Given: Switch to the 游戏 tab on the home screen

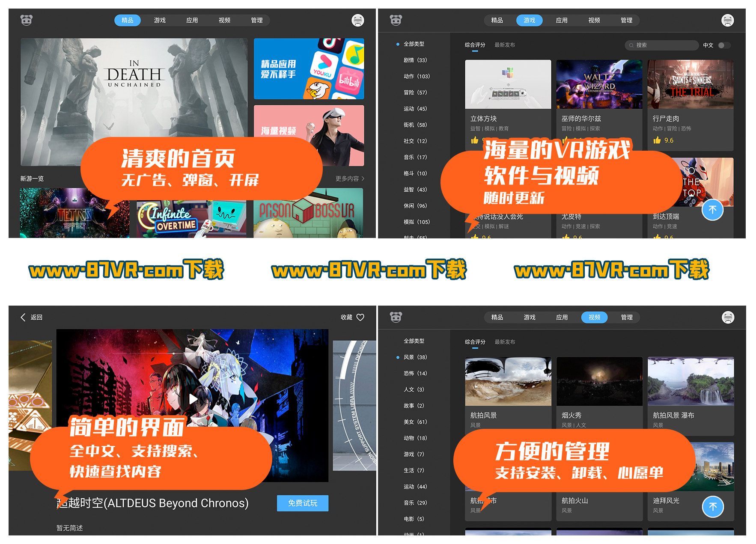Looking at the screenshot, I should click(x=160, y=20).
